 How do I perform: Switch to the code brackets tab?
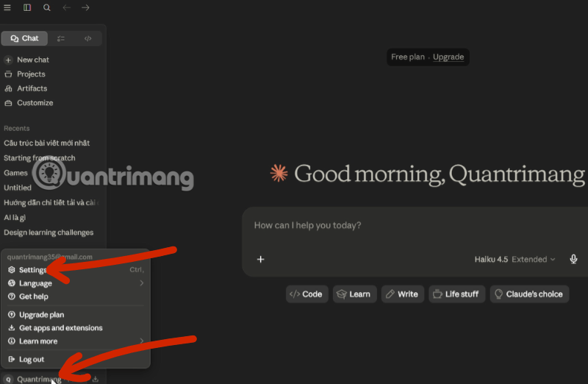87,38
